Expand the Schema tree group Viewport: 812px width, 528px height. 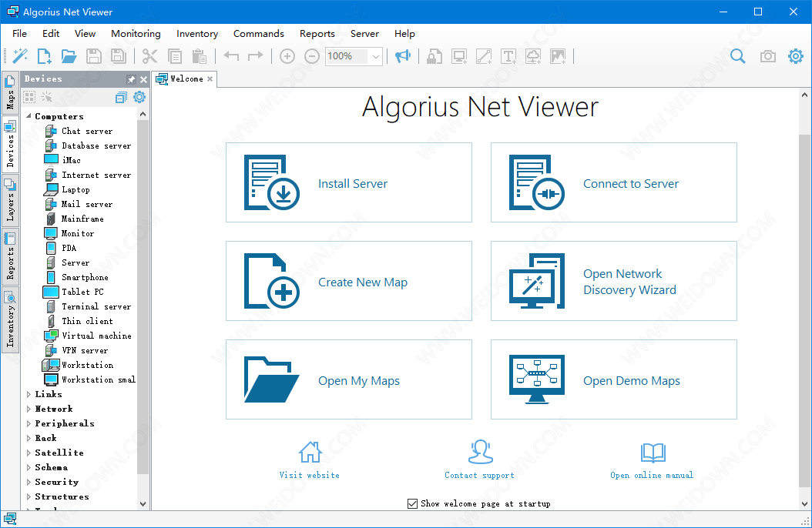[29, 467]
